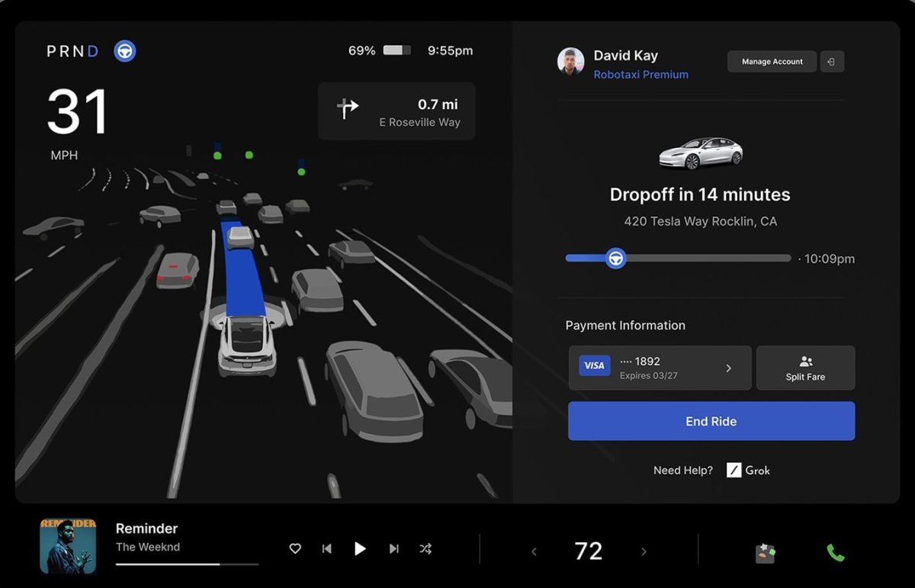The image size is (915, 588).
Task: Open the Reminder album artwork
Action: [68, 546]
